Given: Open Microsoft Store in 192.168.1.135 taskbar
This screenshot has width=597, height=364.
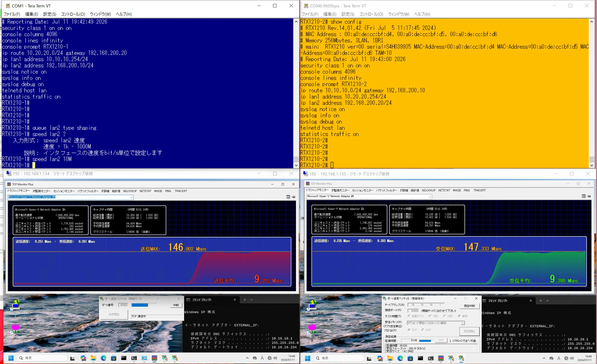Looking at the screenshot, I should 410,358.
